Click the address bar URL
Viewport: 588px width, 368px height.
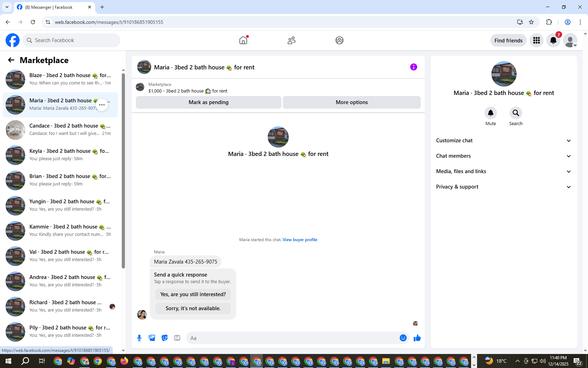[x=109, y=22]
